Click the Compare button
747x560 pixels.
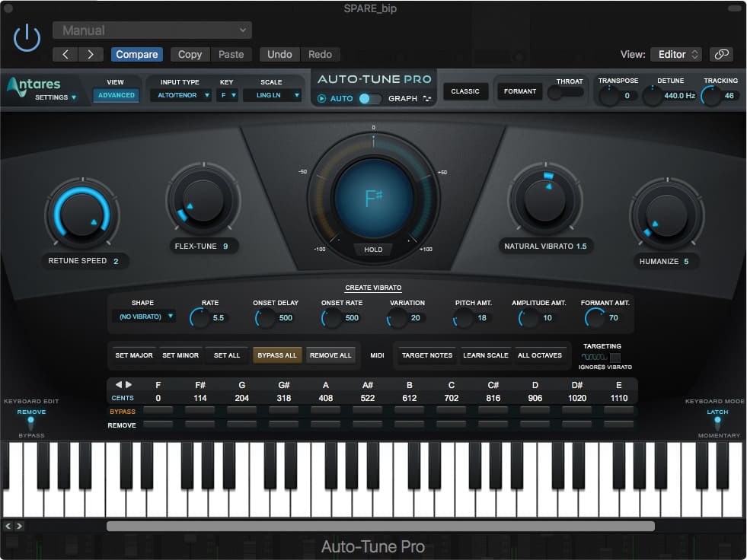click(137, 54)
